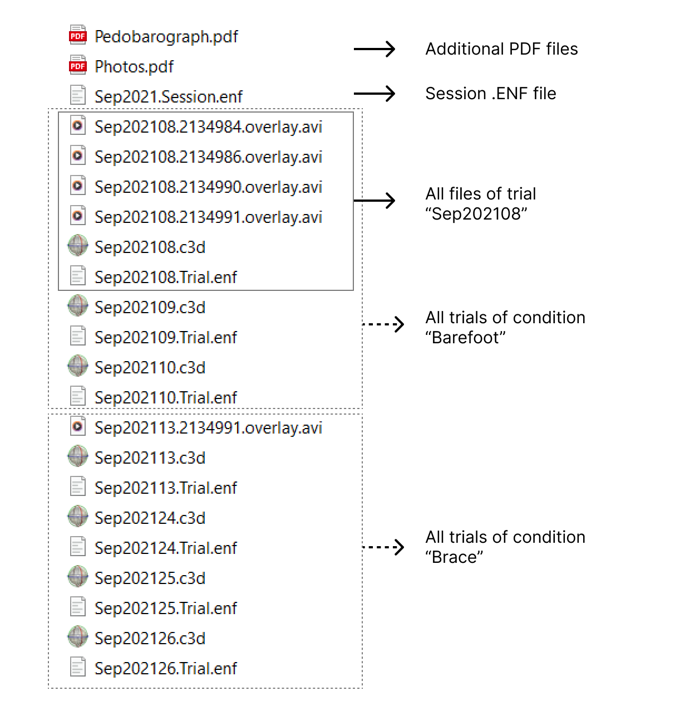The height and width of the screenshot is (720, 680).
Task: Click the Photos.pdf PDF icon
Action: (x=78, y=66)
